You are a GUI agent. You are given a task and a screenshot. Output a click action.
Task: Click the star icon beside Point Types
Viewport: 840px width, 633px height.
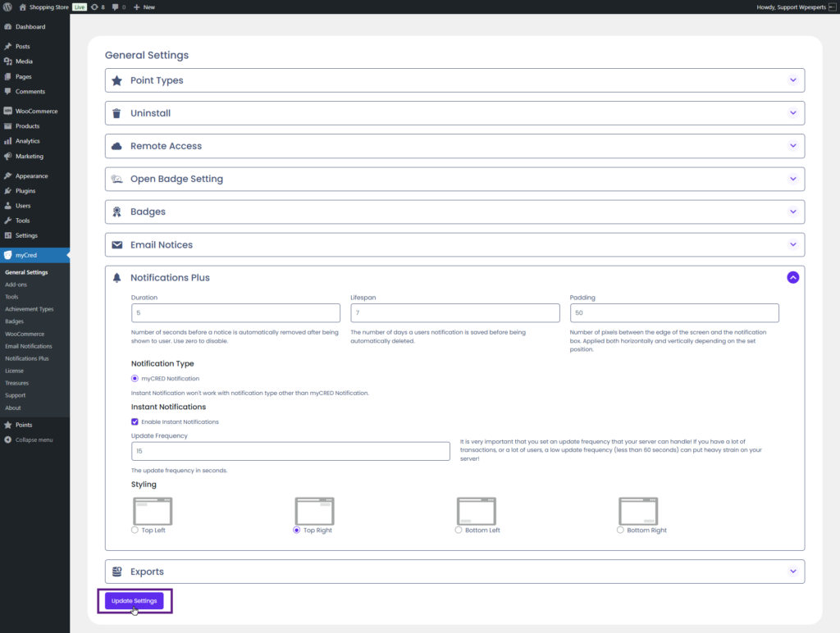pos(116,80)
